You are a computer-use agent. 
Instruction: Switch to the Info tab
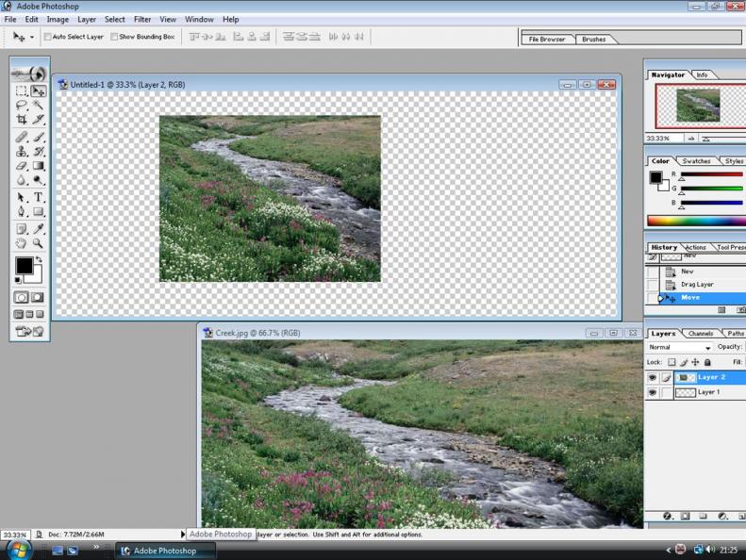(x=702, y=74)
